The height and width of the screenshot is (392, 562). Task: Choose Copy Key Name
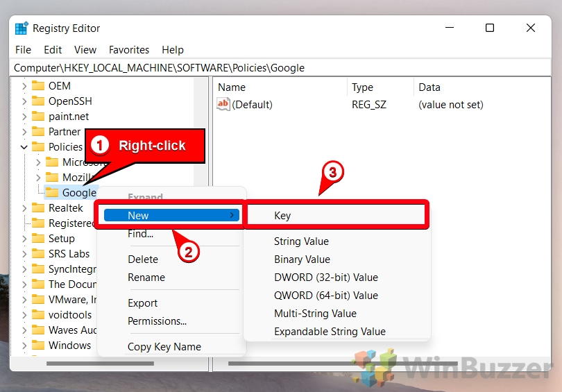pyautogui.click(x=164, y=346)
